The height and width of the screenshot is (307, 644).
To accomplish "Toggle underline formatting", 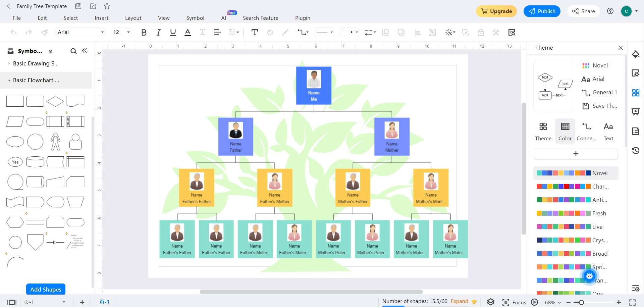I will point(173,32).
